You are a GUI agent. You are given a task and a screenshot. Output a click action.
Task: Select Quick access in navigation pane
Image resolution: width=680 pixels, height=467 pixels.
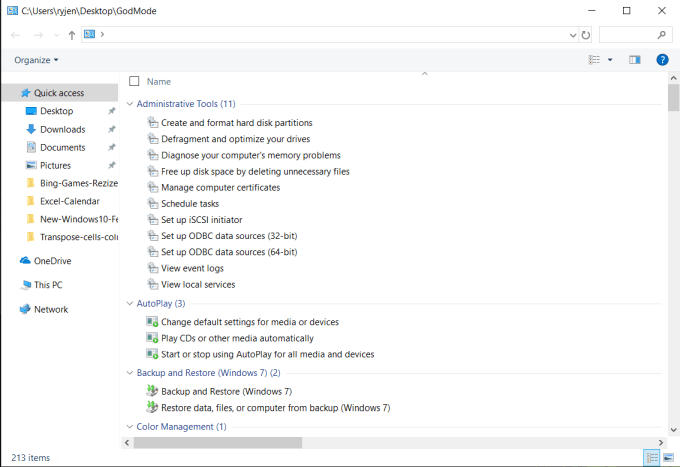tap(59, 93)
